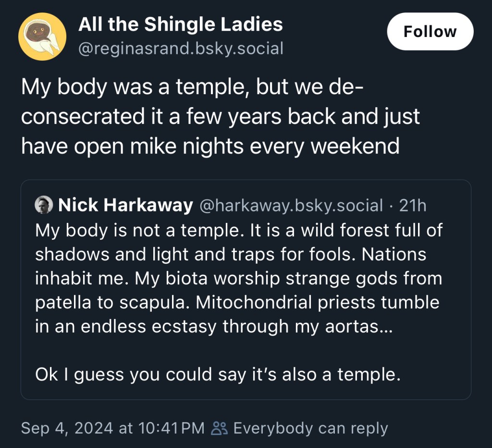Click the blank gap inside the quoted post card

tap(246, 351)
